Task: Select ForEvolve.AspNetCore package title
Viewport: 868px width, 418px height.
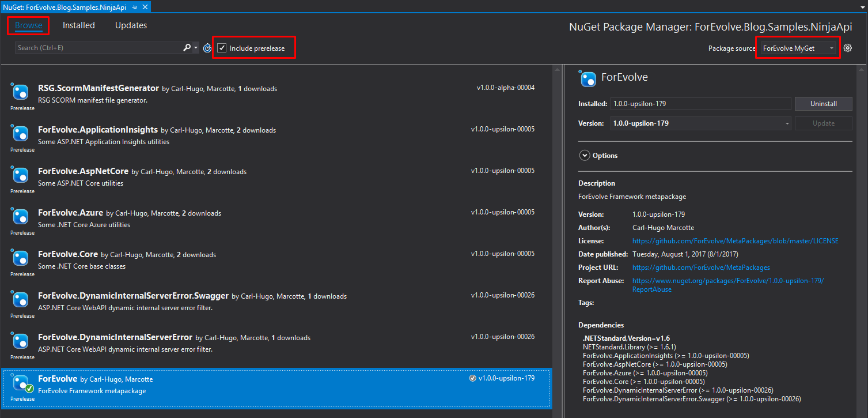Action: coord(83,171)
